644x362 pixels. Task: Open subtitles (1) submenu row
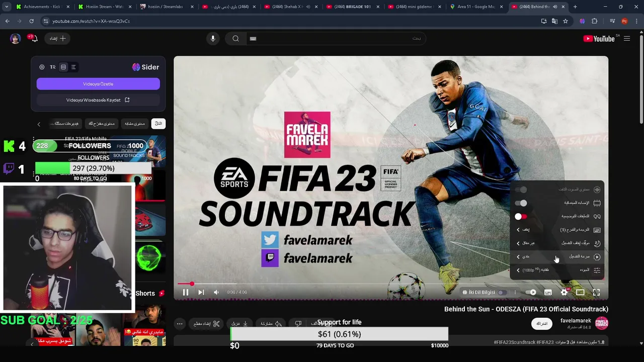click(557, 230)
